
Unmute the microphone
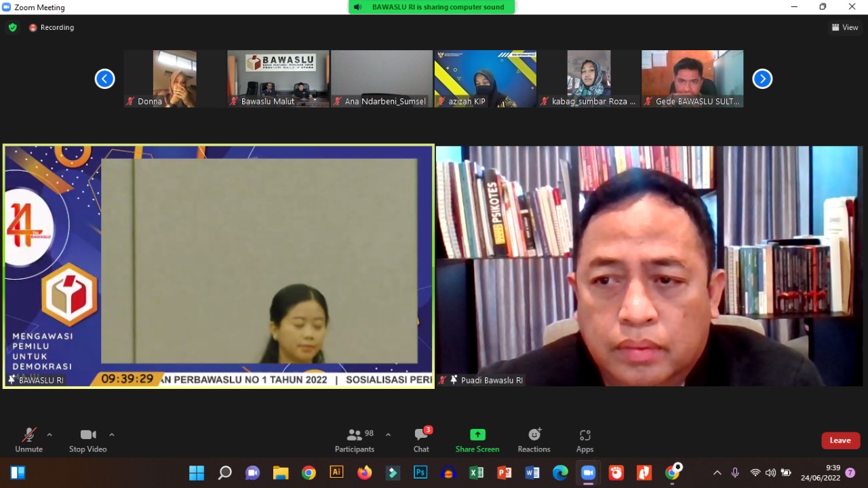(28, 440)
